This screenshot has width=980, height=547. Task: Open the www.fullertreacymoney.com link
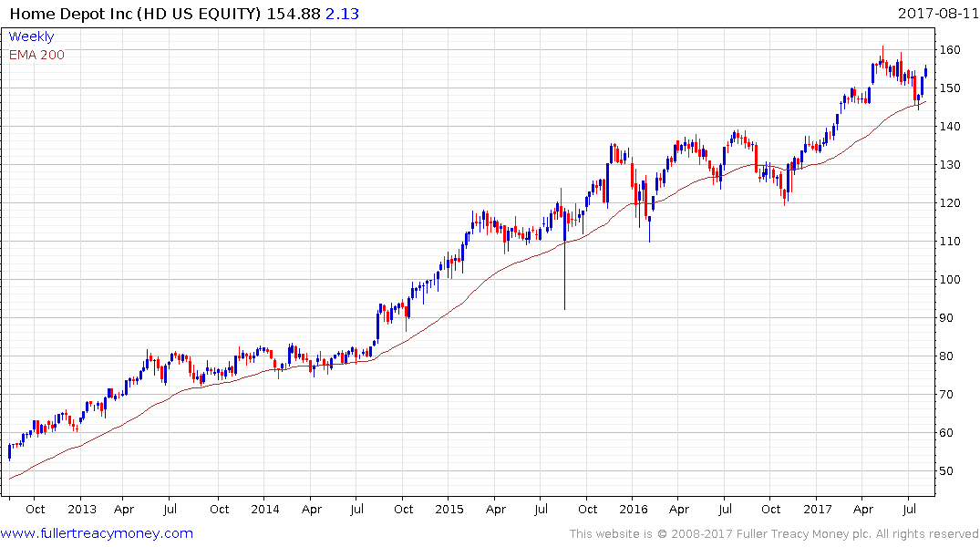(97, 533)
